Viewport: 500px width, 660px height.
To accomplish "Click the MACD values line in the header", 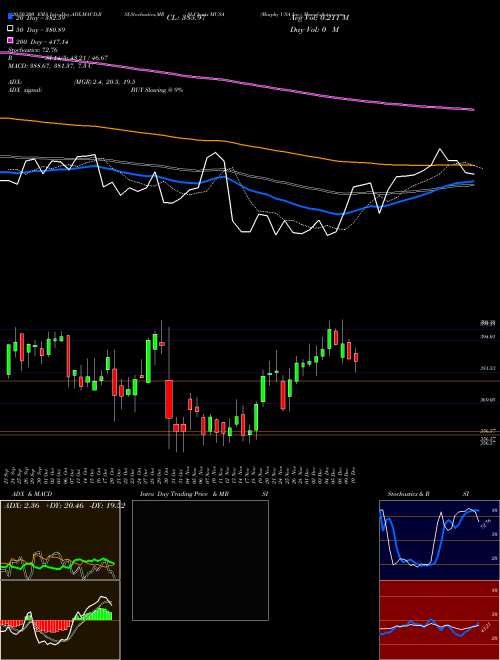I will (50, 66).
